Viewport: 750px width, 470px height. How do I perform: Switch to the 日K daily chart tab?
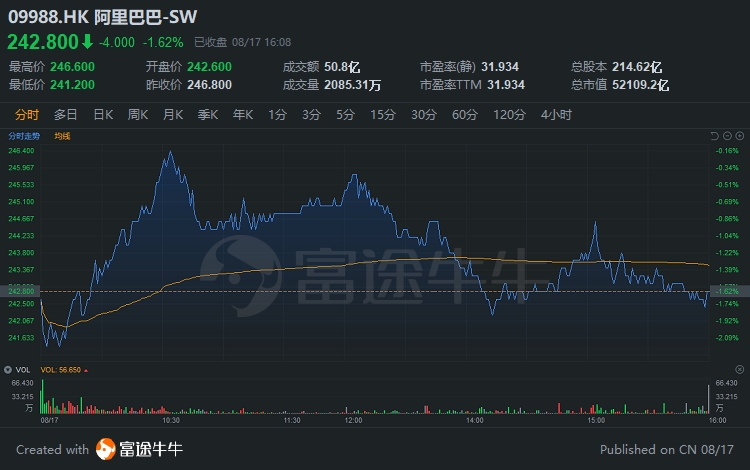103,114
